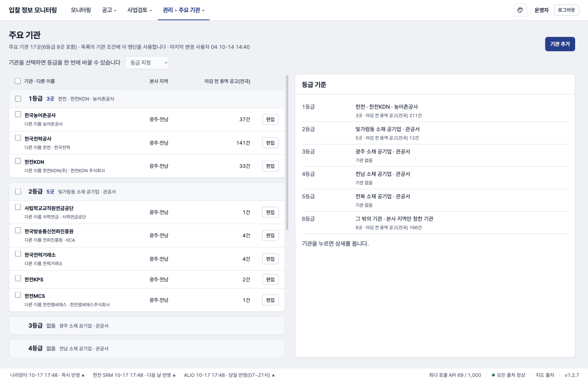Select all agencies in 1등급 group
The width and height of the screenshot is (588, 382).
(18, 99)
